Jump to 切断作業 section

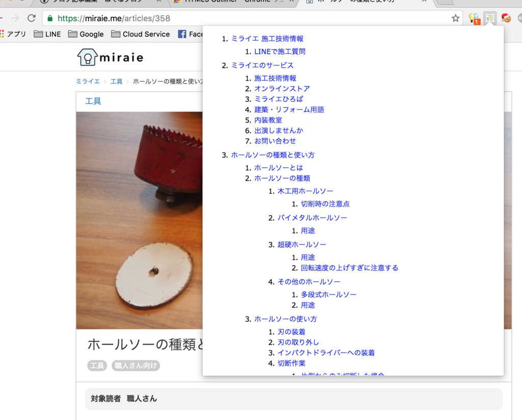[x=291, y=363]
